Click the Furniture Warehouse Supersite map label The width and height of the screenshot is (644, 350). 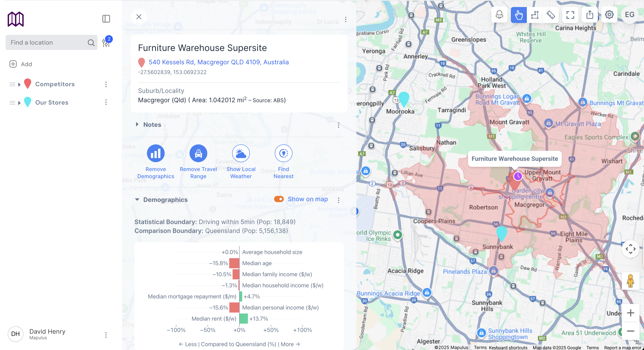pyautogui.click(x=514, y=159)
